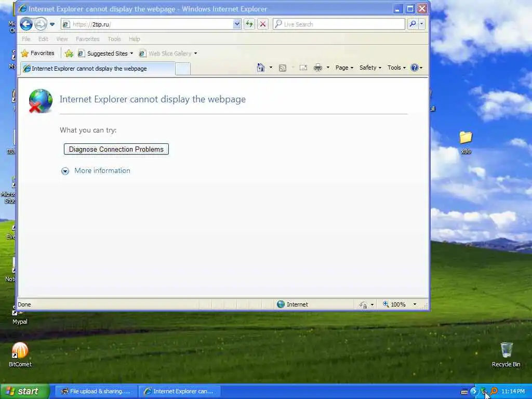Click the Forward navigation arrow
Image resolution: width=532 pixels, height=399 pixels.
coord(41,24)
